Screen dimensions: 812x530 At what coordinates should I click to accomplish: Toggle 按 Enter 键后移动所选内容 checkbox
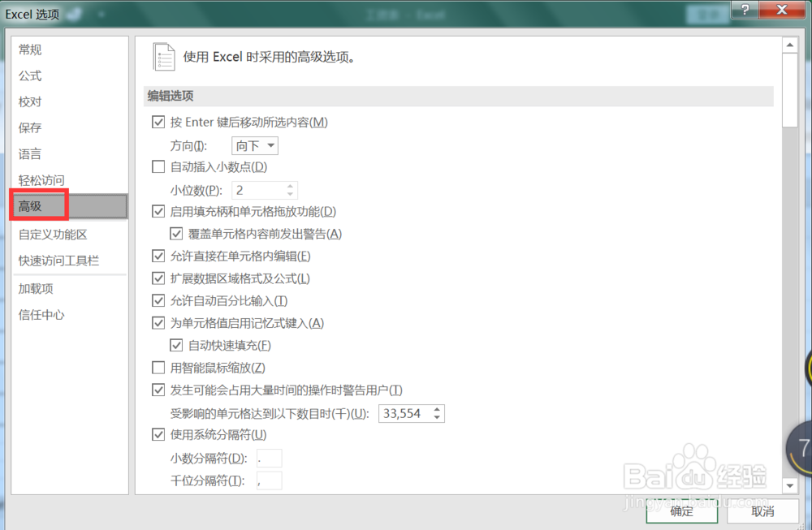(x=158, y=122)
